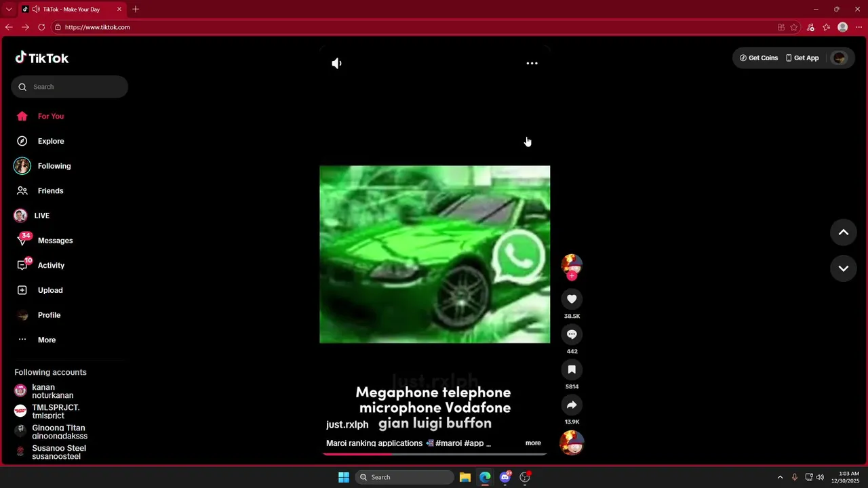
Task: Open Microsoft Edge taskbar icon
Action: [485, 477]
